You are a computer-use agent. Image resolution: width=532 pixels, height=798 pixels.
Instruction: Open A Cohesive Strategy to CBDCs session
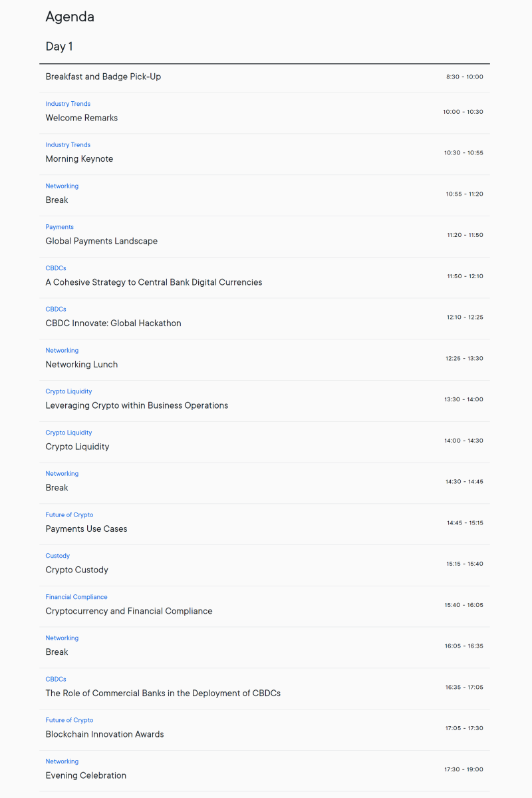pyautogui.click(x=154, y=282)
